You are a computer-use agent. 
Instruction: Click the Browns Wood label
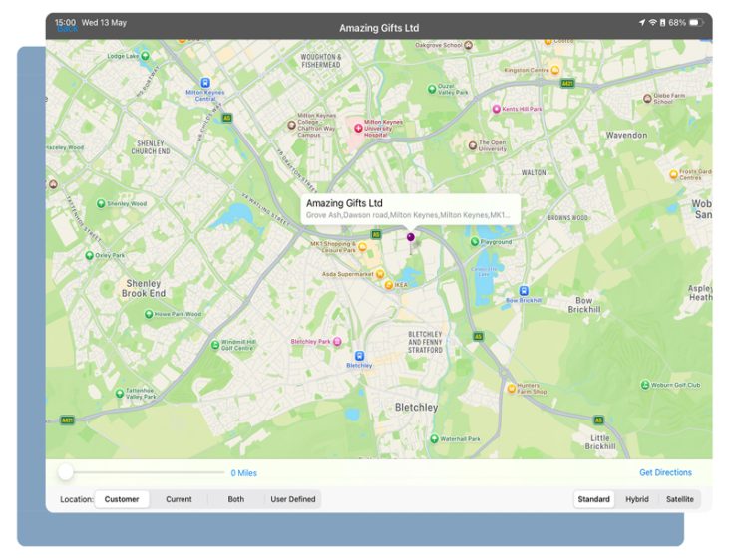567,218
